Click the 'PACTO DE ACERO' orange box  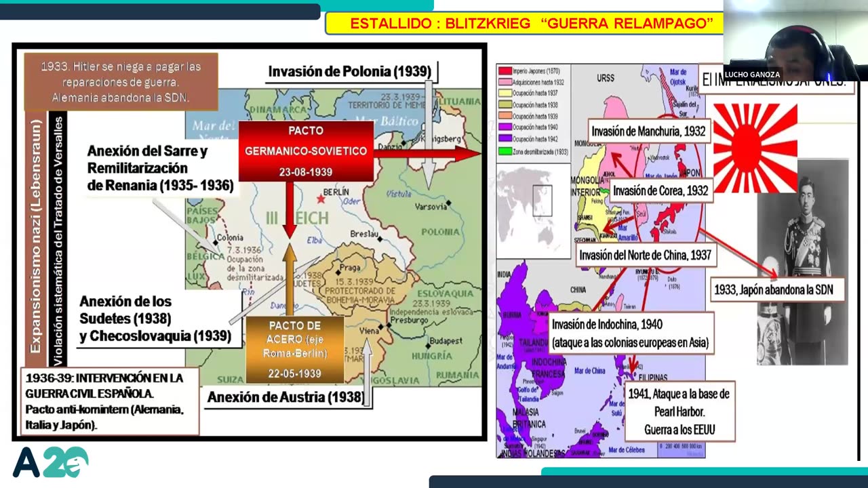[x=295, y=350]
